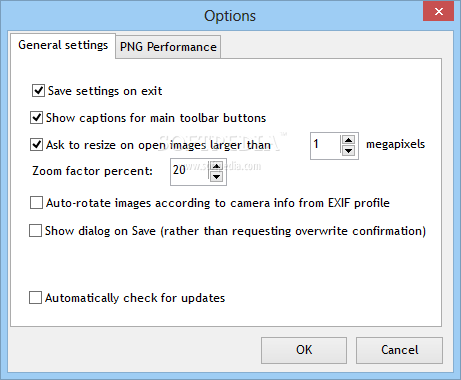This screenshot has height=380, width=461.
Task: Dismiss dialog with the Cancel button
Action: point(399,350)
